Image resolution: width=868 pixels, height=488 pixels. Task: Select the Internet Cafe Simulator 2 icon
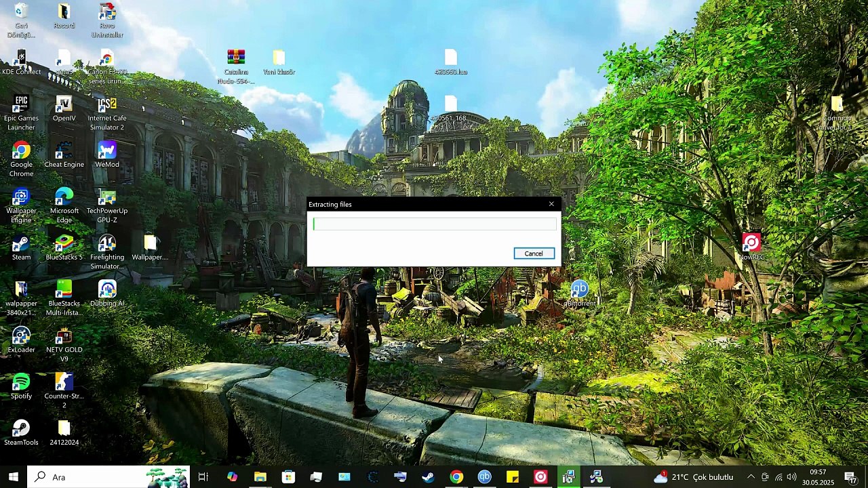107,113
